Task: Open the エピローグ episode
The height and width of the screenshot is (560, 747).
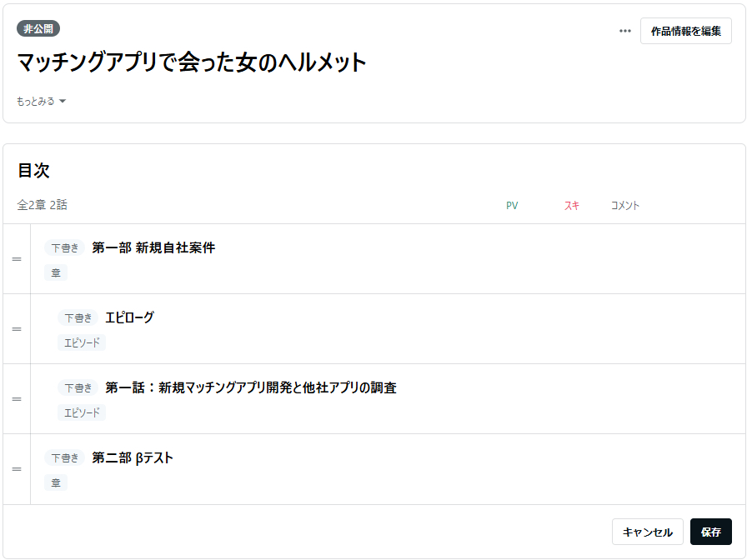Action: [x=129, y=317]
